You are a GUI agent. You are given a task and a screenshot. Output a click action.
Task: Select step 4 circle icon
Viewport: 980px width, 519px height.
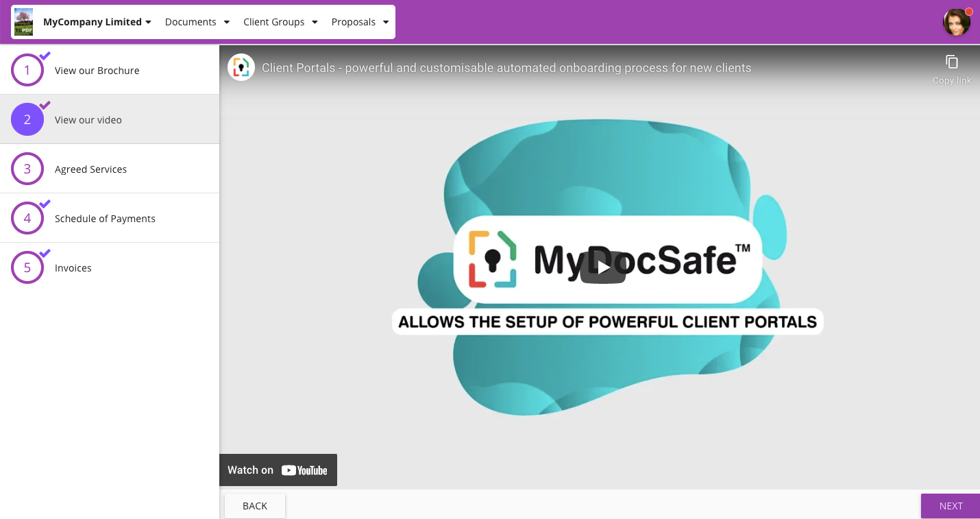(27, 218)
